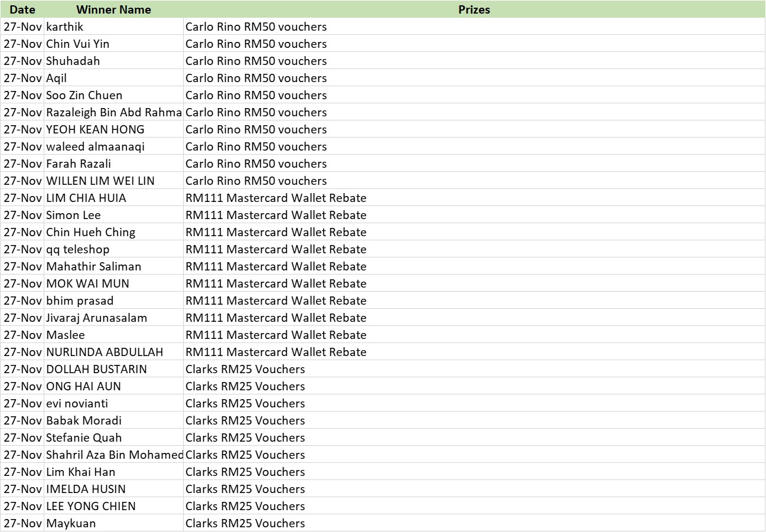Click the date cell beside Stefanie Quah

coord(22,438)
